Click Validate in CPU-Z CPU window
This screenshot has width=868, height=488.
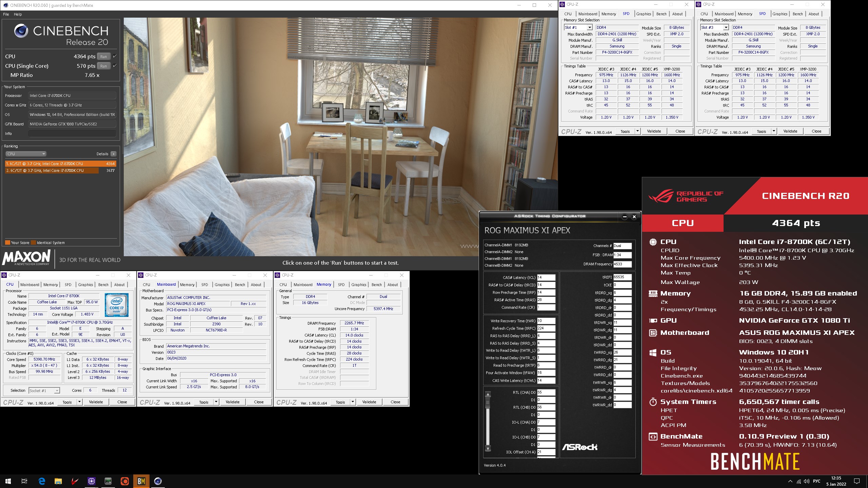(x=96, y=402)
